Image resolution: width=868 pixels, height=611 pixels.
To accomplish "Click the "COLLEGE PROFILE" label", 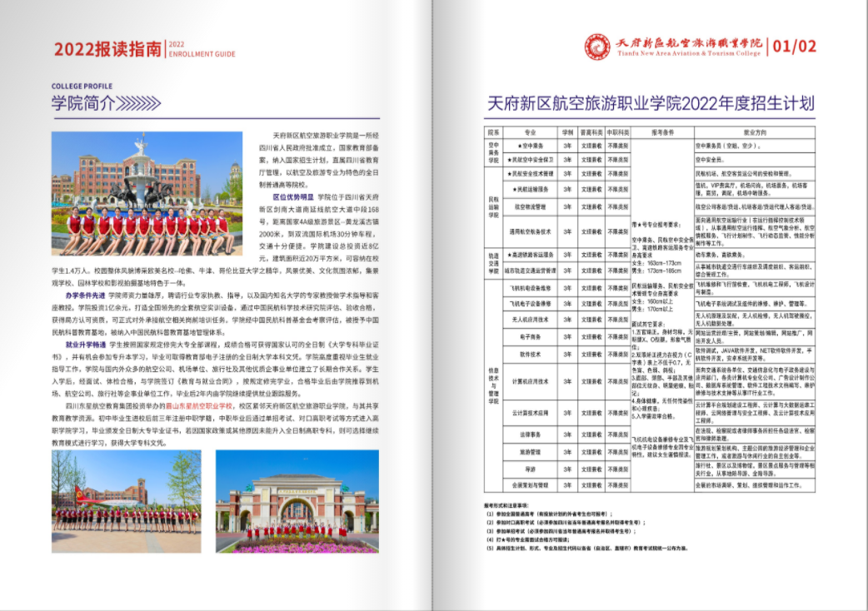I will (x=82, y=87).
